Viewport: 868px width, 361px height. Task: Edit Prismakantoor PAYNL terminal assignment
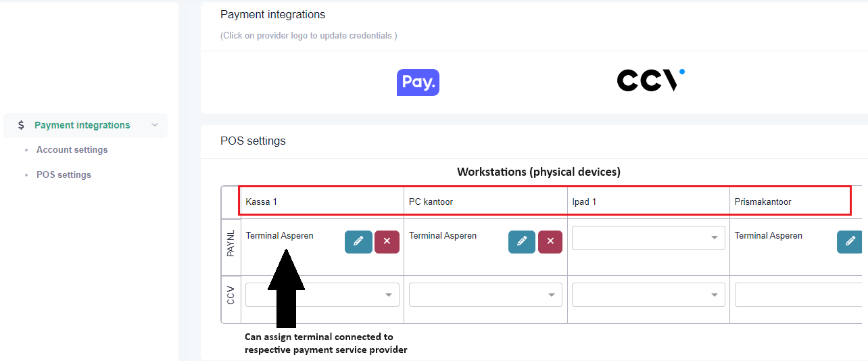[x=849, y=242]
